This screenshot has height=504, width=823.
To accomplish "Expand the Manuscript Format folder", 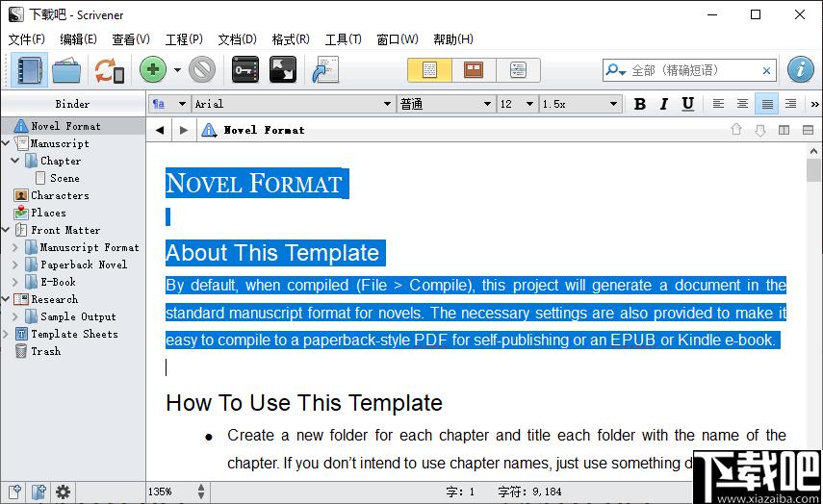I will [x=15, y=247].
